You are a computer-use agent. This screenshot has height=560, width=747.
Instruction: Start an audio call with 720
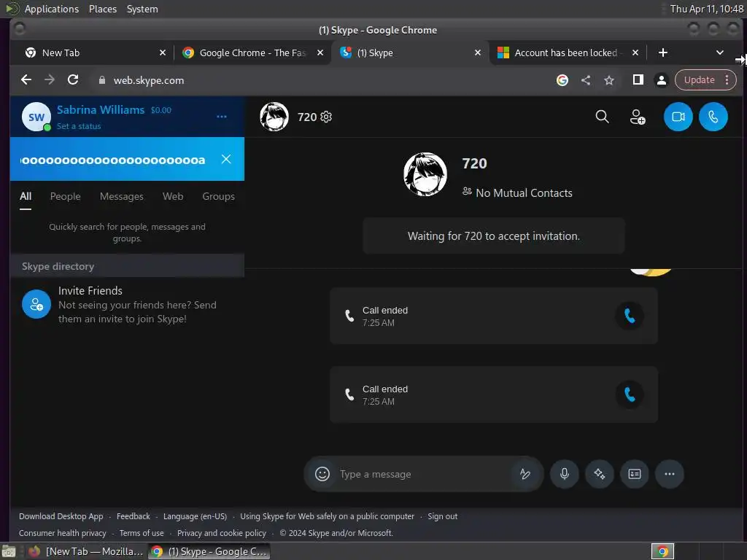click(713, 117)
